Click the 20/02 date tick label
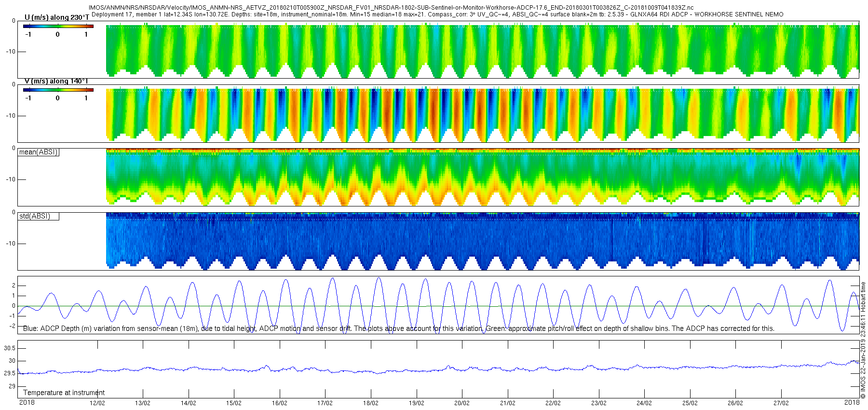 [462, 403]
